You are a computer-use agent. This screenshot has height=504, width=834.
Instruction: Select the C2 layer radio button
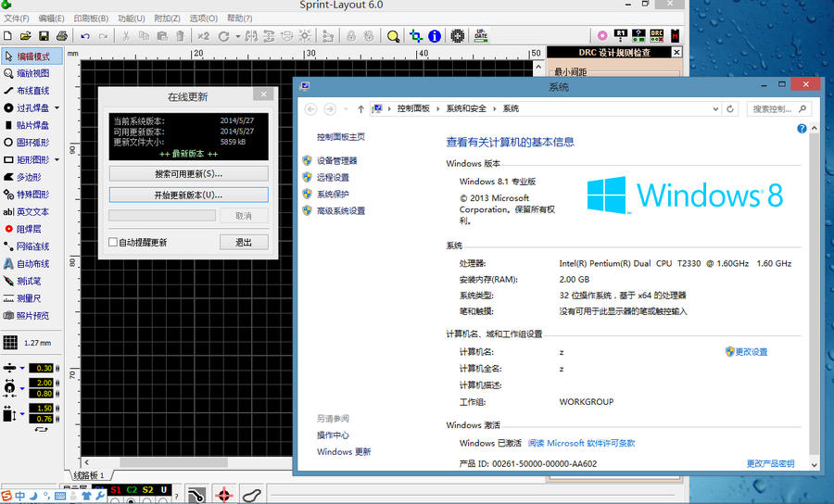[x=131, y=501]
